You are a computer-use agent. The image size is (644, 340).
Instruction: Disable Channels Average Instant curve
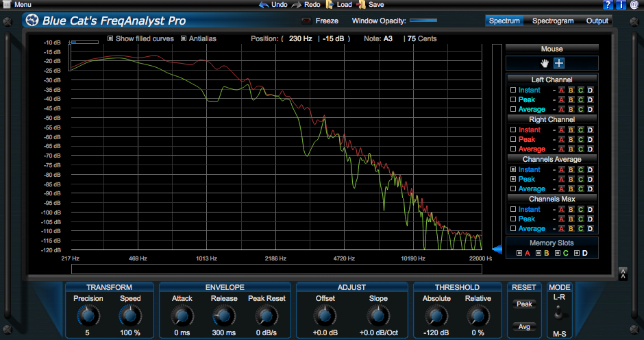(513, 169)
